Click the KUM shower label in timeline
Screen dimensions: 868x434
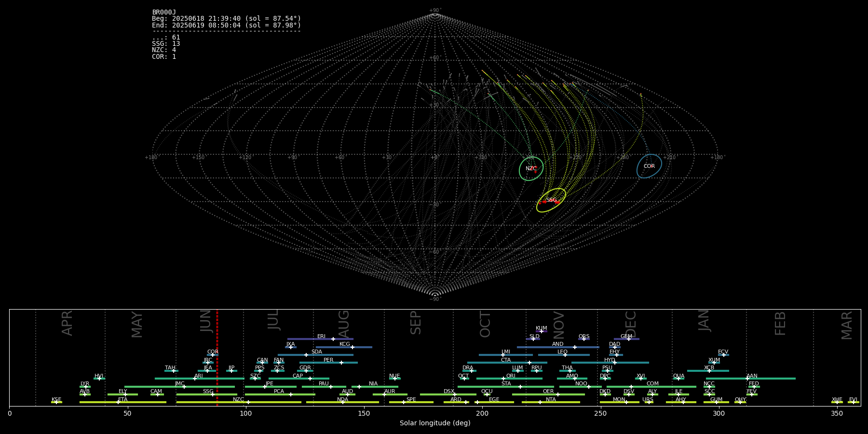click(542, 328)
